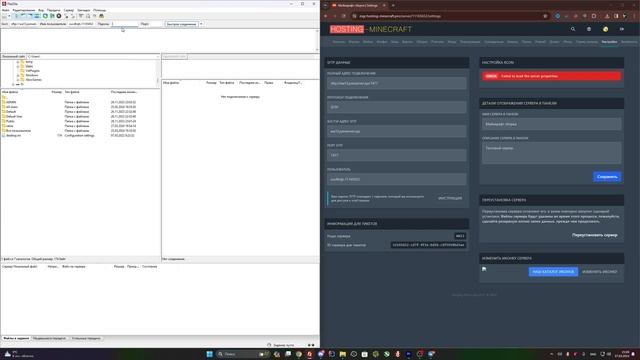Click the browser bookmark star icon
Viewport: 640px width, 360px height.
pyautogui.click(x=545, y=16)
